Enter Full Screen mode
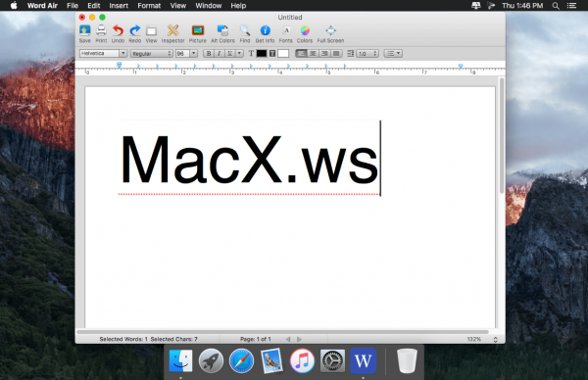The height and width of the screenshot is (380, 588). point(330,30)
